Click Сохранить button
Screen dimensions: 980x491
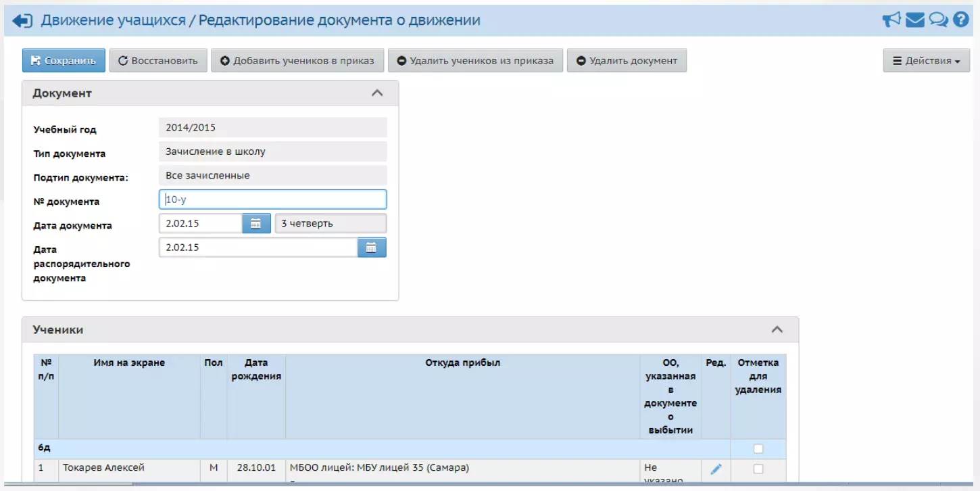pos(64,60)
